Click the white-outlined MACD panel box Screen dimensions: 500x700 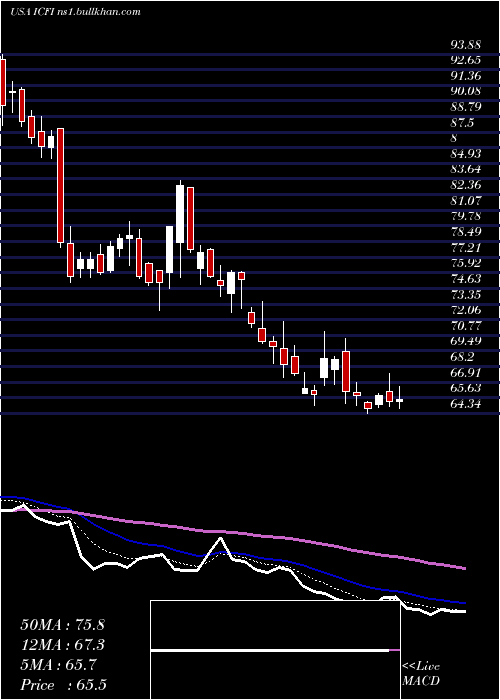(x=275, y=650)
